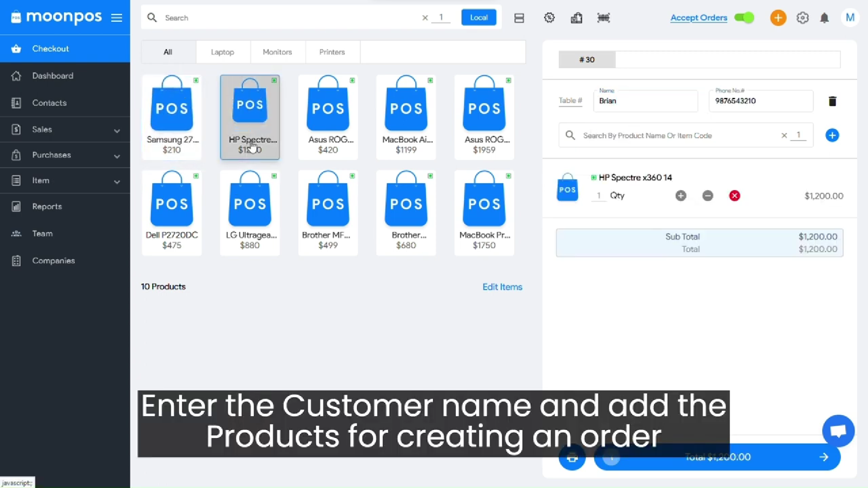Viewport: 868px width, 488px height.
Task: Click the "10 Products" count text
Action: point(163,286)
